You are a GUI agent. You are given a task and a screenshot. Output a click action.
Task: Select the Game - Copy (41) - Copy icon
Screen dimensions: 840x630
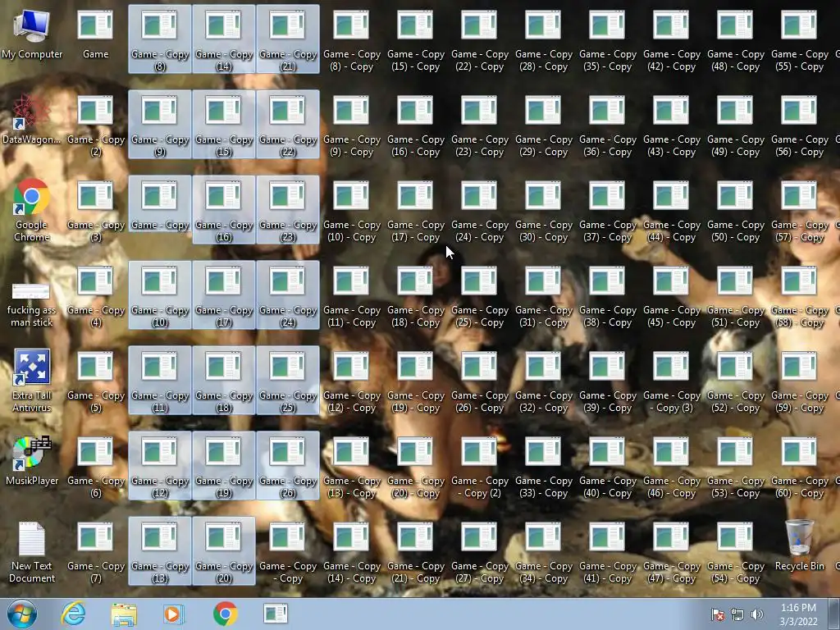click(608, 552)
